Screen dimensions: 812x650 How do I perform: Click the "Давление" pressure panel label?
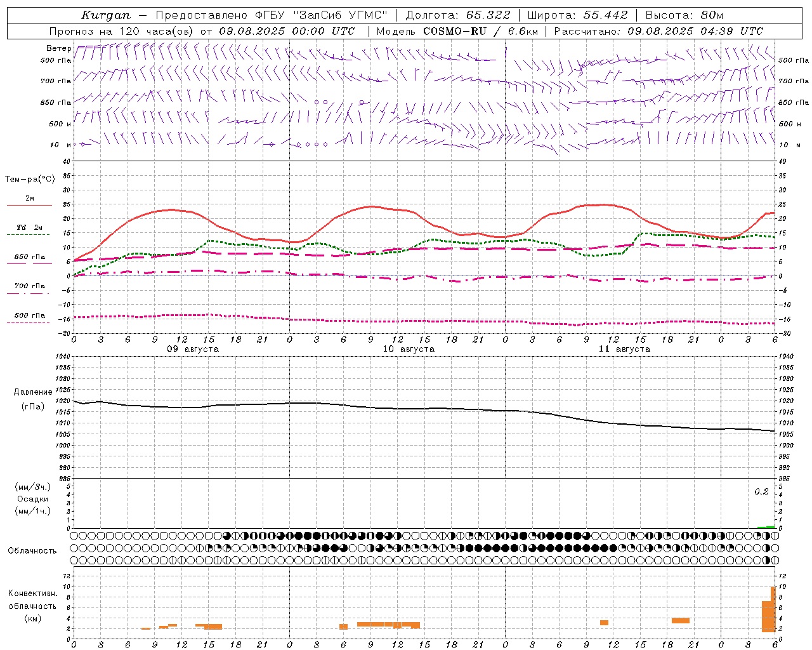tap(33, 392)
